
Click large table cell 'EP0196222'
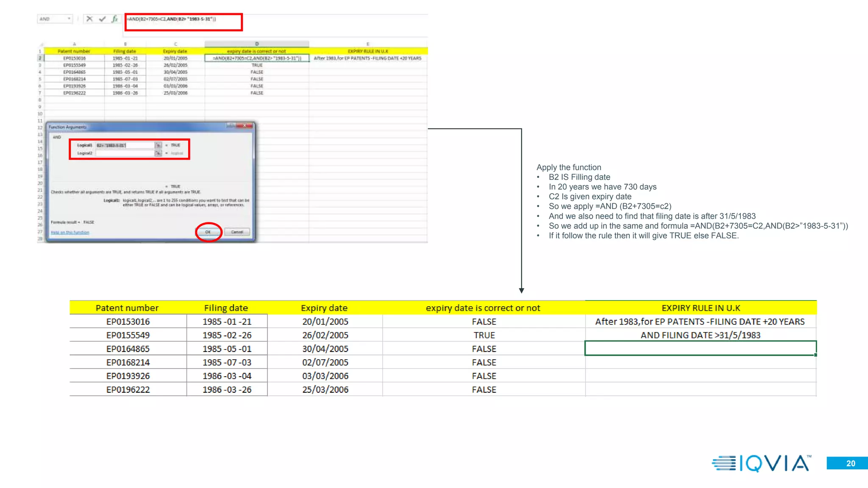pyautogui.click(x=128, y=389)
